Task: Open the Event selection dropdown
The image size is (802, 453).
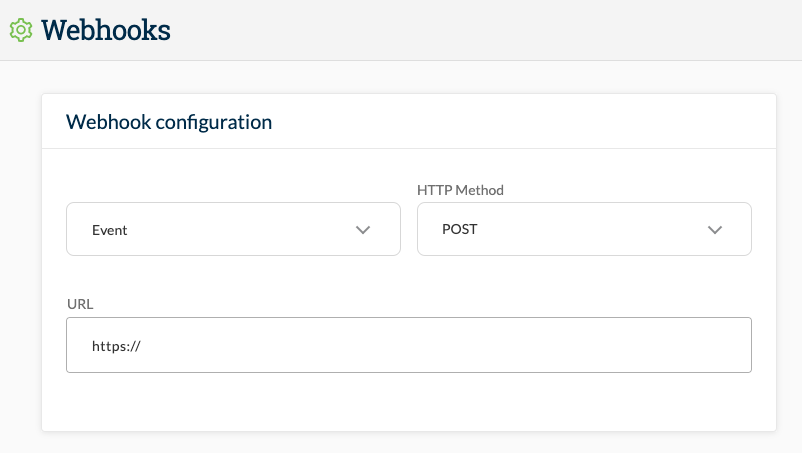Action: coord(233,229)
